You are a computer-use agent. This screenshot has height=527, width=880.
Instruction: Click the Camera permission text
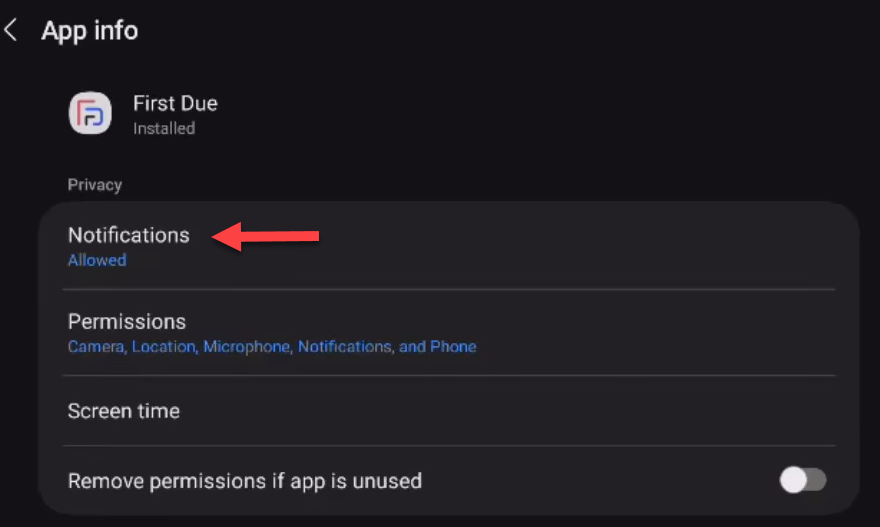(x=96, y=347)
